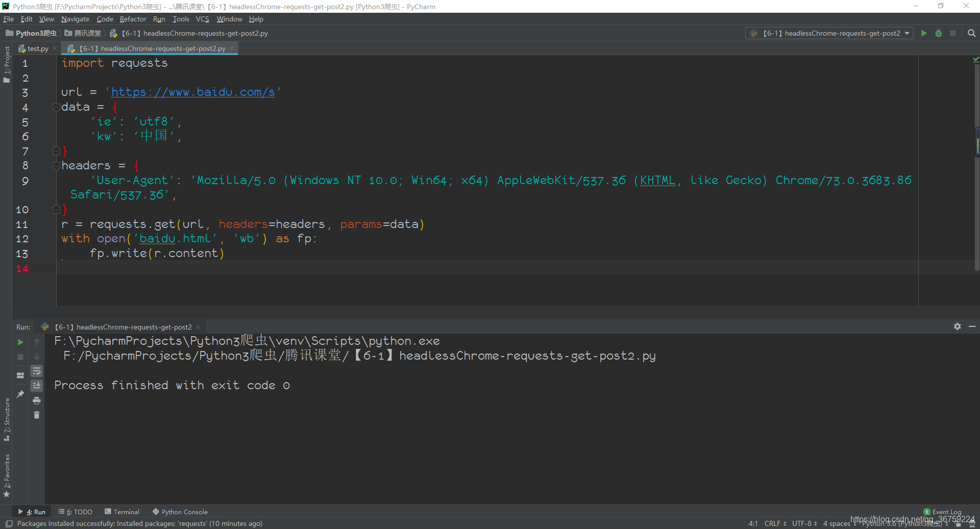
Task: Open the Python 3.6 interpreter dropdown
Action: coord(901,523)
